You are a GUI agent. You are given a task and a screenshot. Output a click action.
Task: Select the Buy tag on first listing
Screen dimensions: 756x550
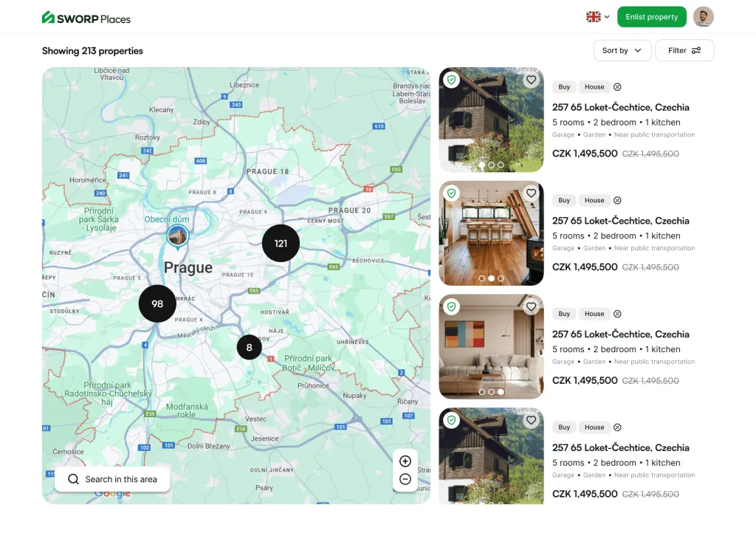pyautogui.click(x=564, y=87)
